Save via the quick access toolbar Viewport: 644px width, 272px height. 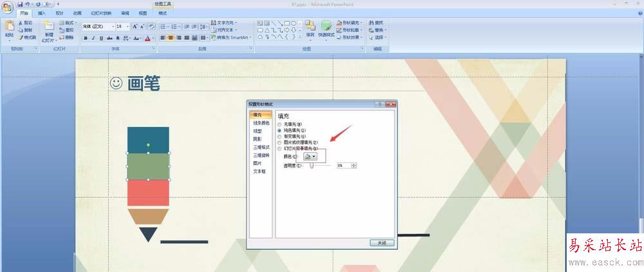click(x=20, y=4)
